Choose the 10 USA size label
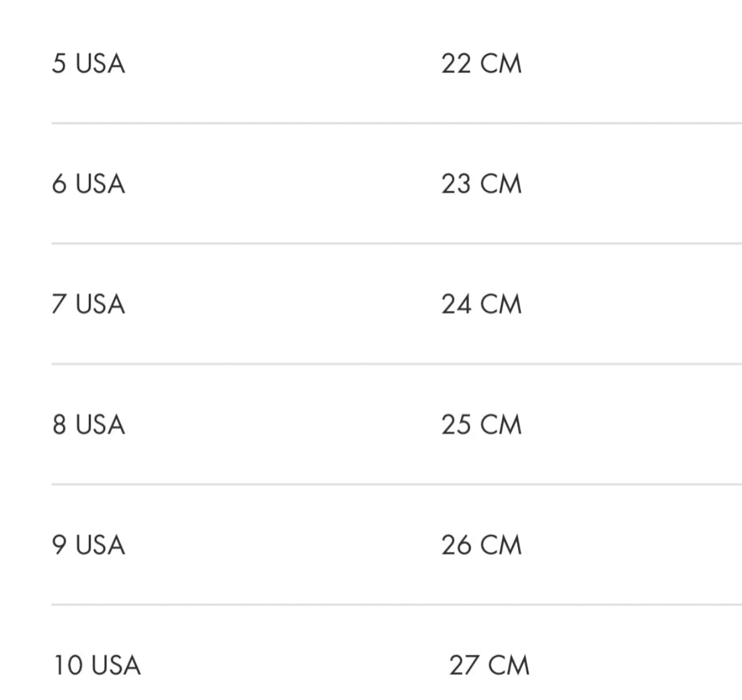 point(97,665)
